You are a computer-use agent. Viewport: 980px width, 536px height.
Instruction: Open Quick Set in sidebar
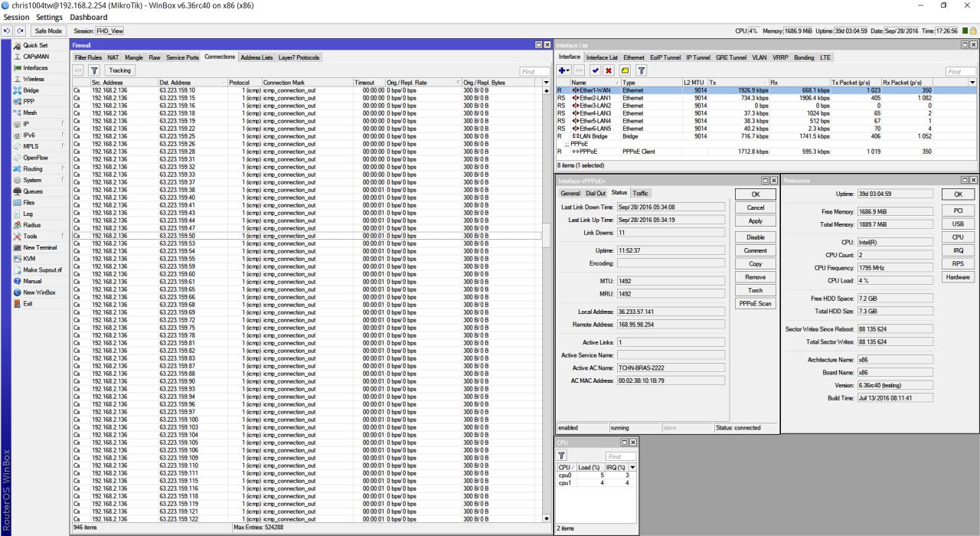34,45
